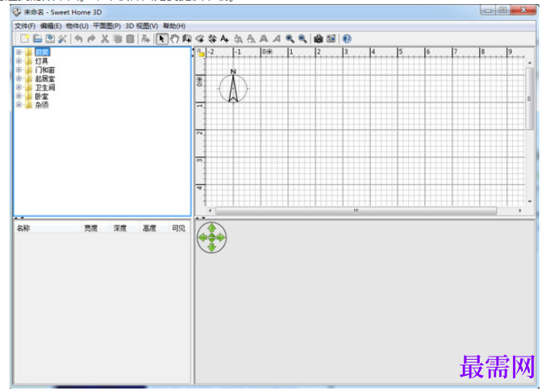Expand the 卧室 catalog folder
Viewport: 550px width, 392px height.
point(19,96)
